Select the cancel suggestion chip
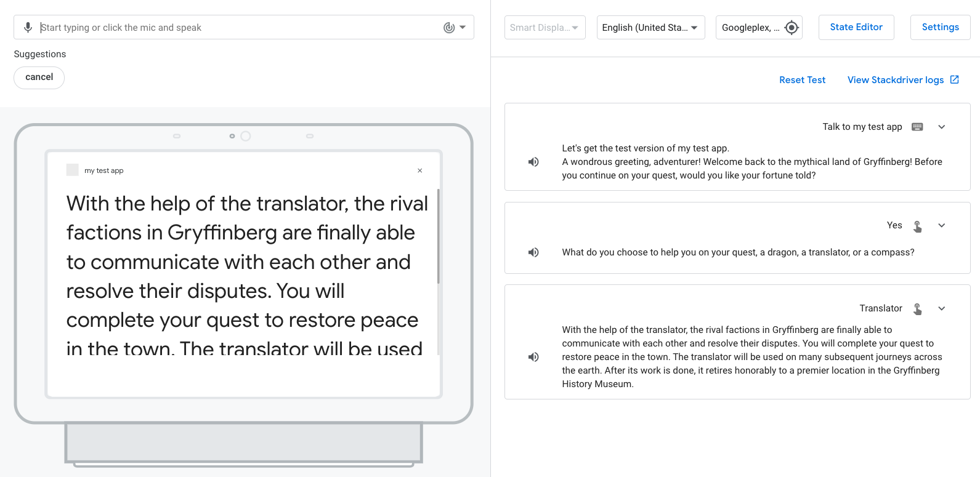Screen dimensions: 980x477 (39, 78)
